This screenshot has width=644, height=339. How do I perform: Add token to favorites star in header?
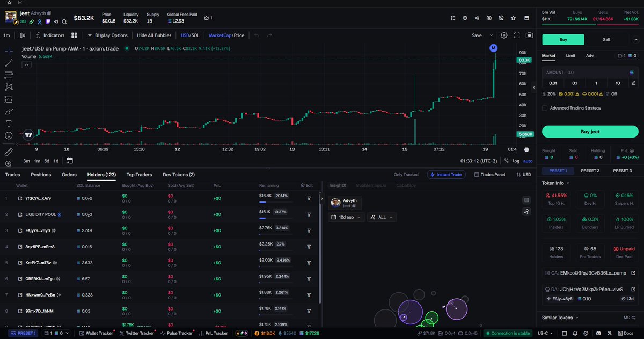pos(513,18)
